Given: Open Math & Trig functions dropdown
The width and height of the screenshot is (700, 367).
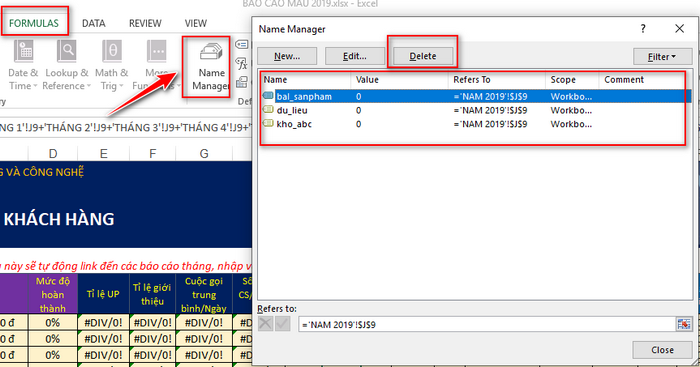Looking at the screenshot, I should (x=112, y=65).
